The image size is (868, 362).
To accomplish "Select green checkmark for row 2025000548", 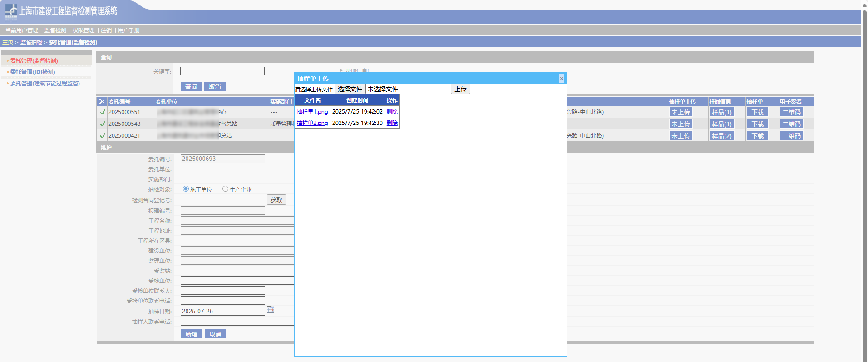I will pos(102,124).
